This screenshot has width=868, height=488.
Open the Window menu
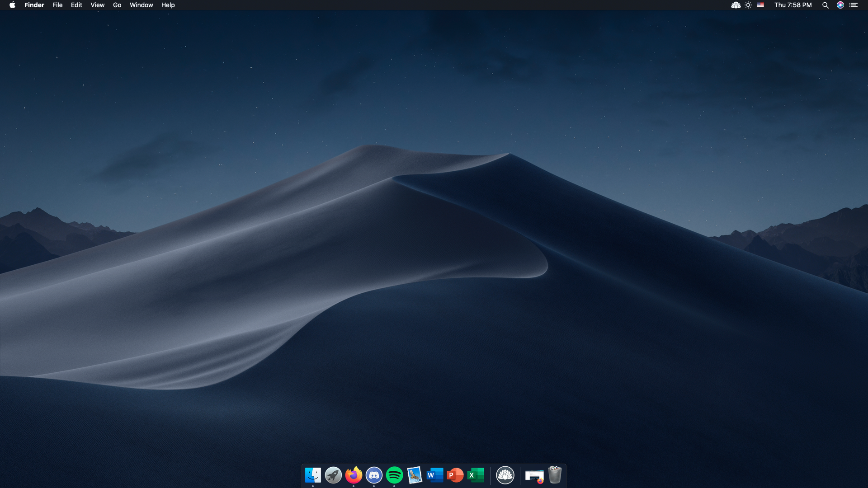(x=141, y=5)
